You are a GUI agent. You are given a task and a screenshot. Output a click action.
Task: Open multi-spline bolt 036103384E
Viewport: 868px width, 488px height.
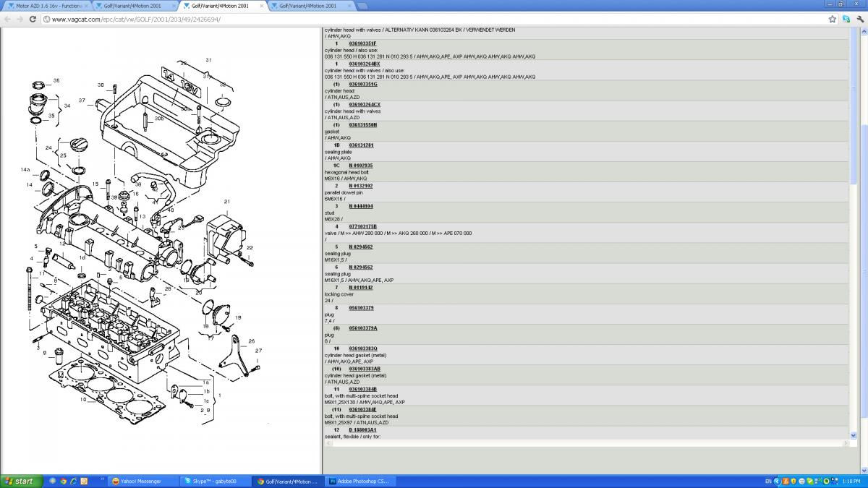(362, 408)
